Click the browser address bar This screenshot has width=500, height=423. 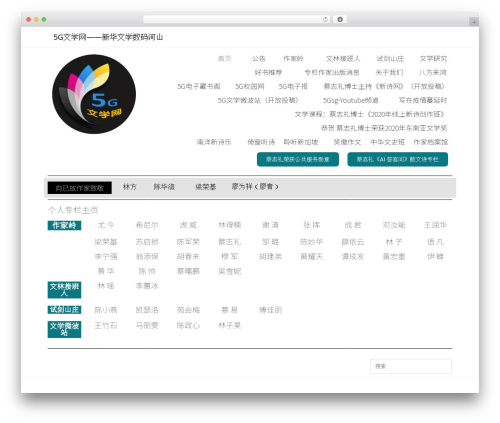coord(236,20)
